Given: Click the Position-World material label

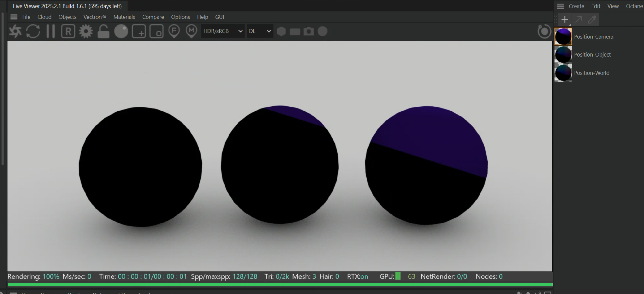Looking at the screenshot, I should click(x=592, y=73).
